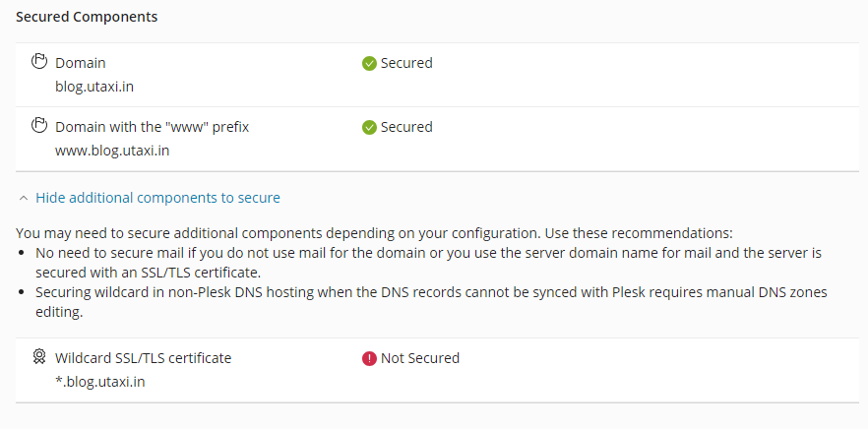
Task: Click "Secured" status text in the Domain row
Action: (x=406, y=63)
